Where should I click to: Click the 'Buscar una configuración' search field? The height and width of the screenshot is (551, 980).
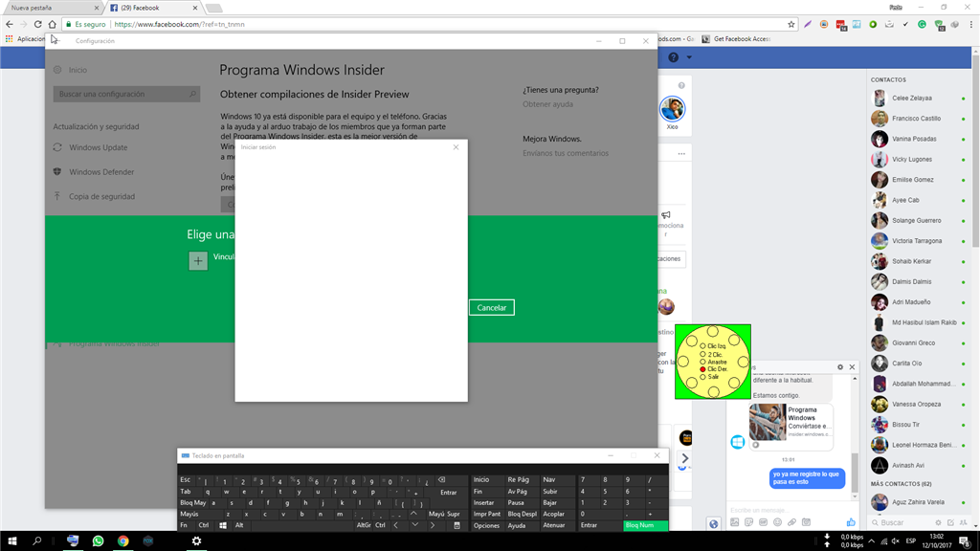click(x=126, y=95)
